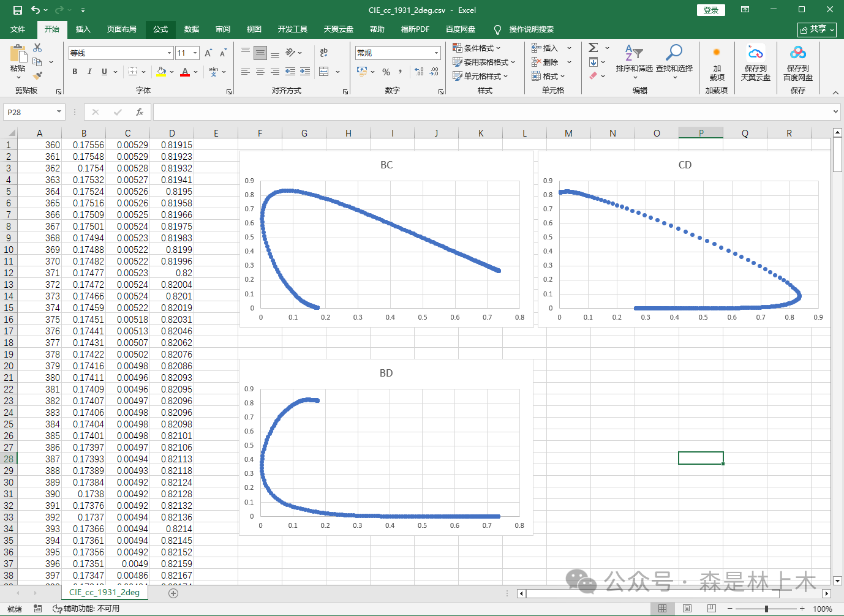Screen dimensions: 844x616
Task: Expand the Name Box P28 dropdown
Action: point(59,112)
